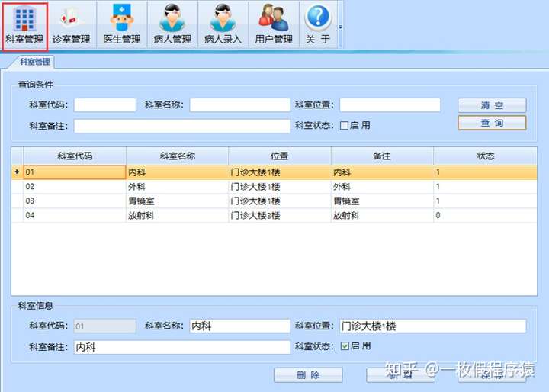Expand the toolbar overflow arrow
549x392 pixels.
pos(340,27)
